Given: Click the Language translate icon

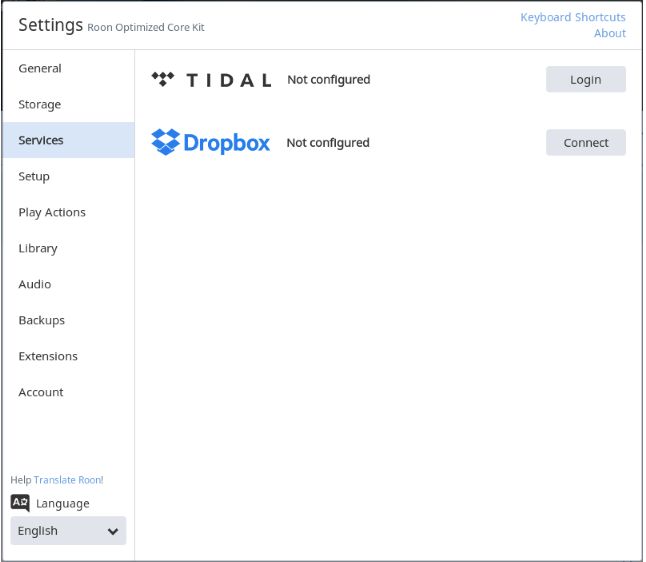Looking at the screenshot, I should (20, 503).
